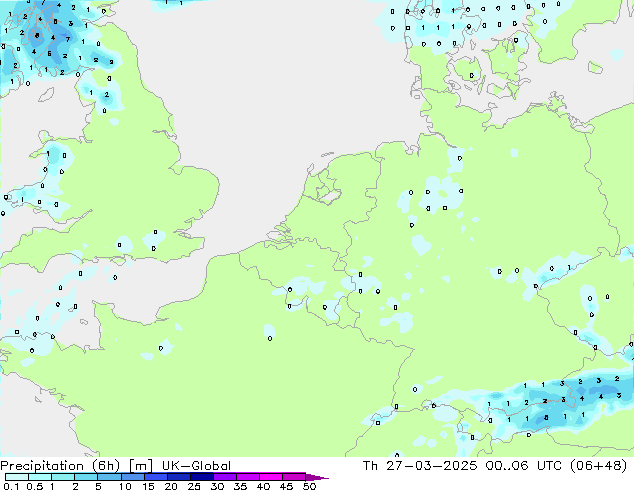Viewport: 634px width, 490px height.
Task: Click the 40–45 magenta legend swatch
Action: coord(271,477)
